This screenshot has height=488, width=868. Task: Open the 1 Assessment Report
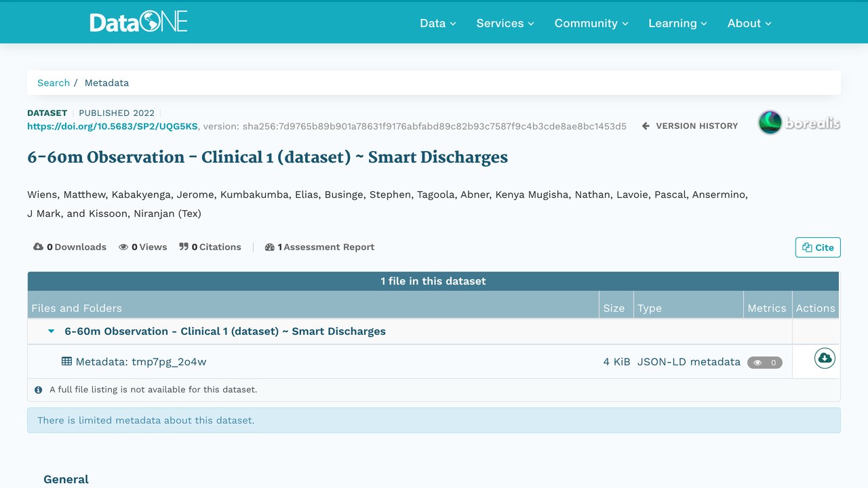[320, 247]
